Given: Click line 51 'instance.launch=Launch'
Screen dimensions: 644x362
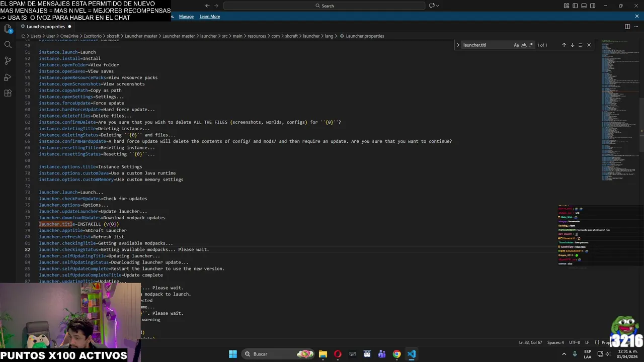Looking at the screenshot, I should pyautogui.click(x=67, y=52).
